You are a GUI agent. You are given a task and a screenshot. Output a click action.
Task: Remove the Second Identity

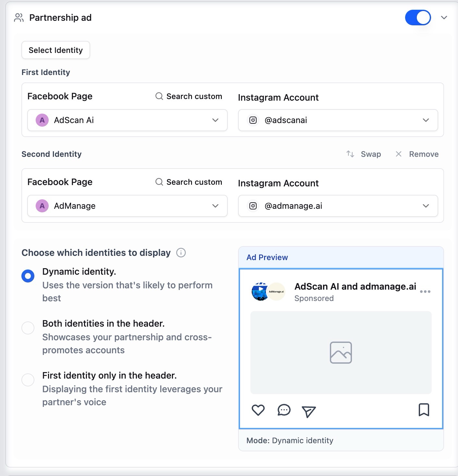(x=417, y=154)
